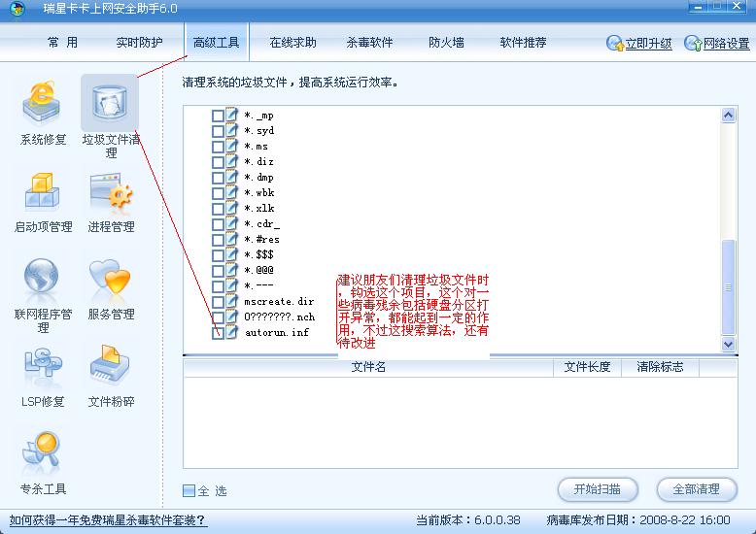The image size is (756, 534).
Task: Check the *.@@@ checkbox
Action: coord(218,271)
